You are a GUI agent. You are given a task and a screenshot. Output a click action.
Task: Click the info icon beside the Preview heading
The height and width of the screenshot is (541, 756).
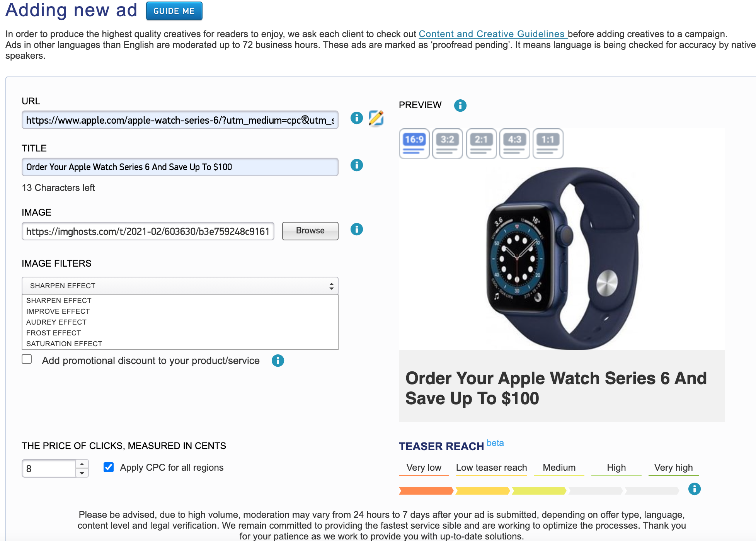point(460,105)
